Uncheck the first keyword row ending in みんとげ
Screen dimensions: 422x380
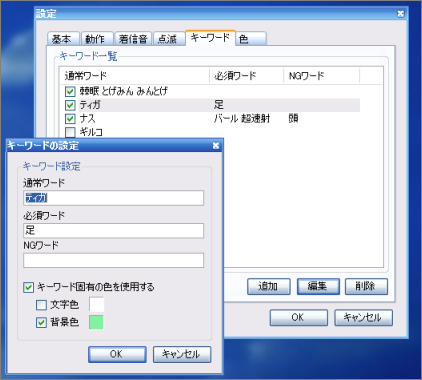(x=70, y=91)
